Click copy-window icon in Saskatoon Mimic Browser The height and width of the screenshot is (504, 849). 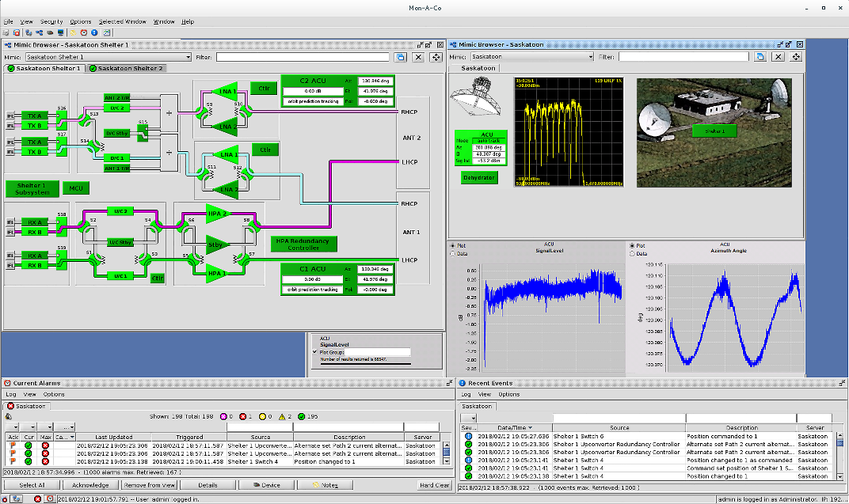[x=760, y=56]
